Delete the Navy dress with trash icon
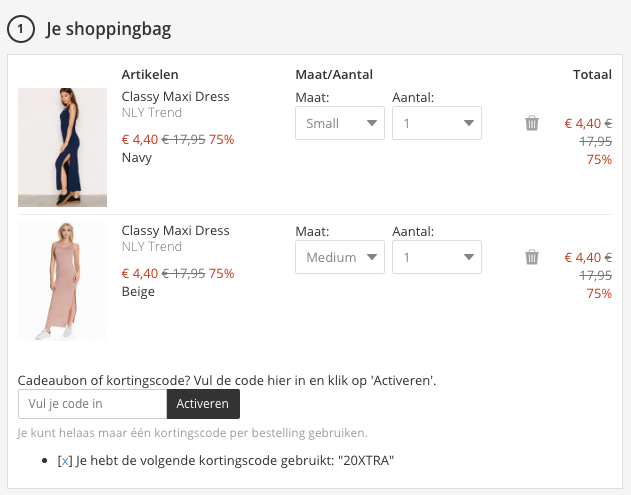Image resolution: width=631 pixels, height=495 pixels. (x=532, y=123)
